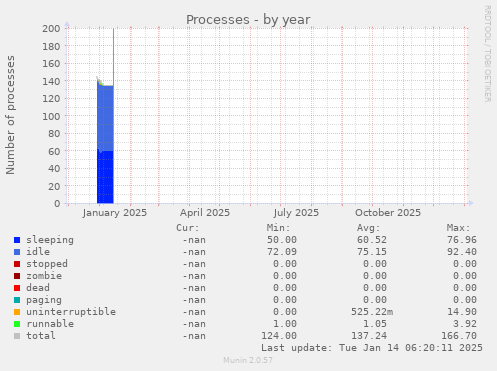The image size is (497, 371).
Task: Click the lighter blue idle area in chart
Action: click(x=106, y=118)
